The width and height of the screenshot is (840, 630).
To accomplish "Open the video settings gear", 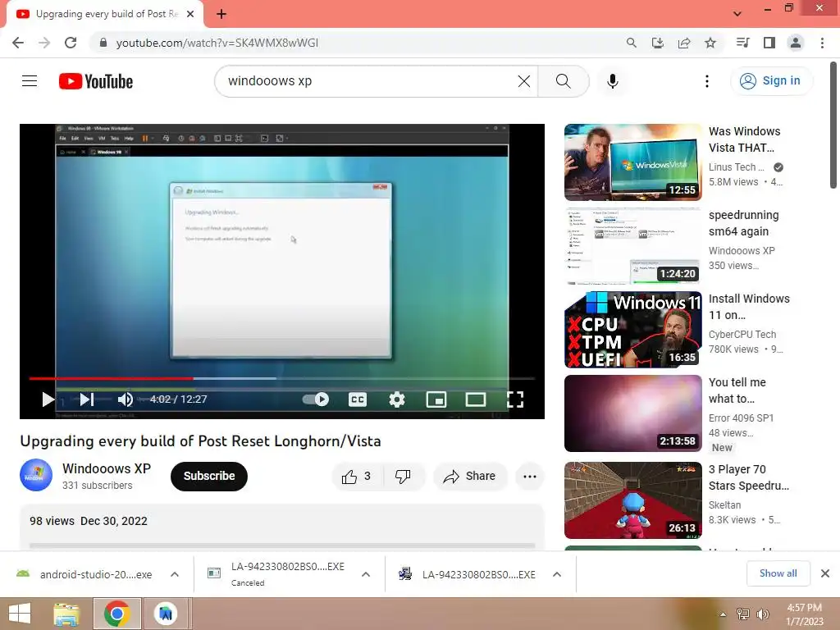I will point(397,399).
